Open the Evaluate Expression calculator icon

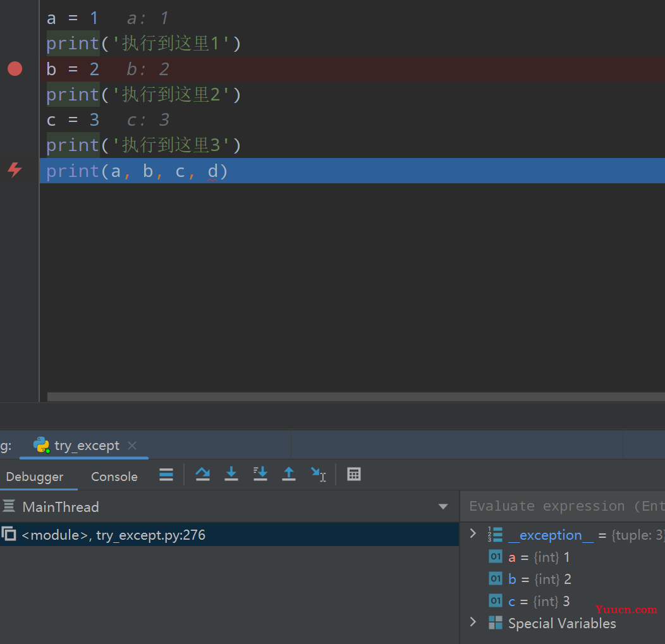click(354, 474)
